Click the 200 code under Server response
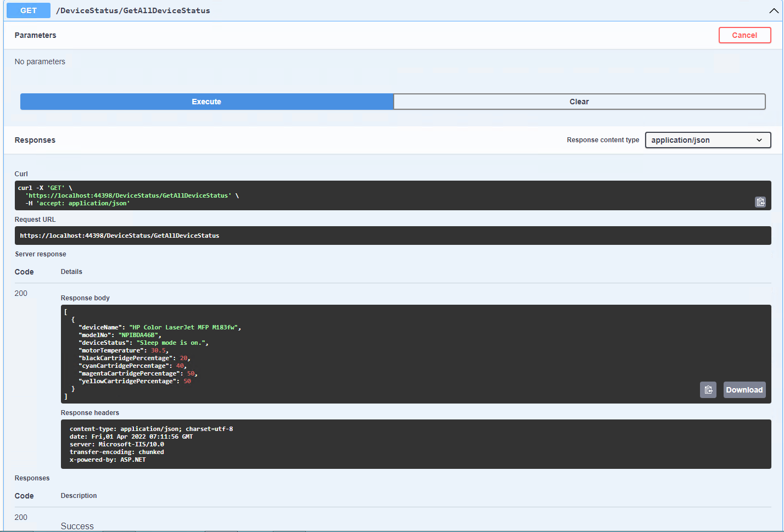This screenshot has height=532, width=784. pos(21,293)
